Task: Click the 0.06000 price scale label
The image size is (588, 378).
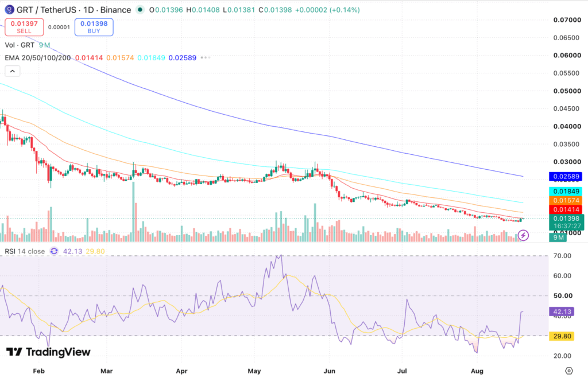Action: 567,56
